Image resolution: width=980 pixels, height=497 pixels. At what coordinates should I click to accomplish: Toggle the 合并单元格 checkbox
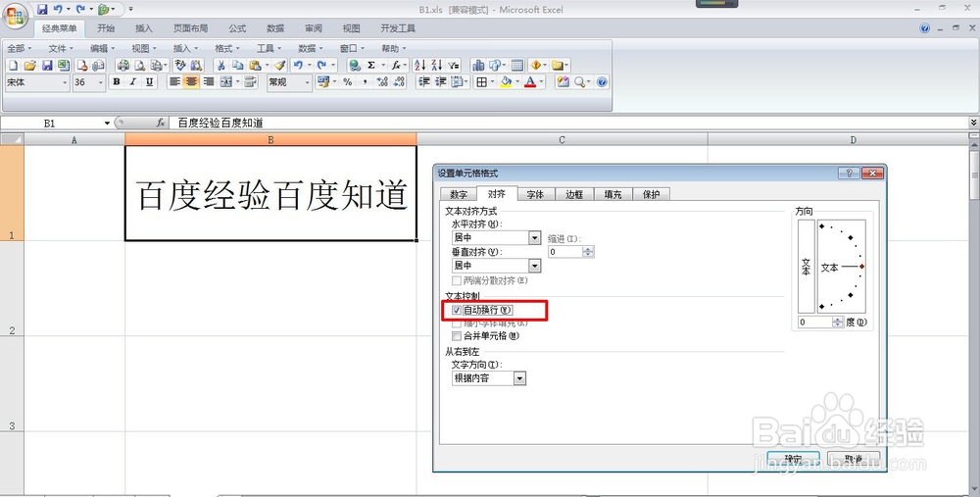point(457,336)
